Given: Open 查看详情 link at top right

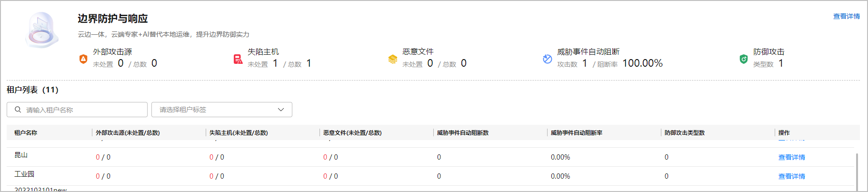Looking at the screenshot, I should [x=847, y=16].
